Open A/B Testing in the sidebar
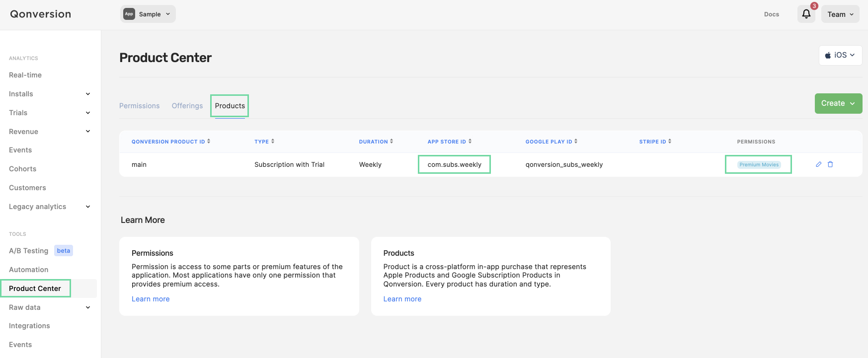Viewport: 868px width, 358px height. tap(29, 251)
